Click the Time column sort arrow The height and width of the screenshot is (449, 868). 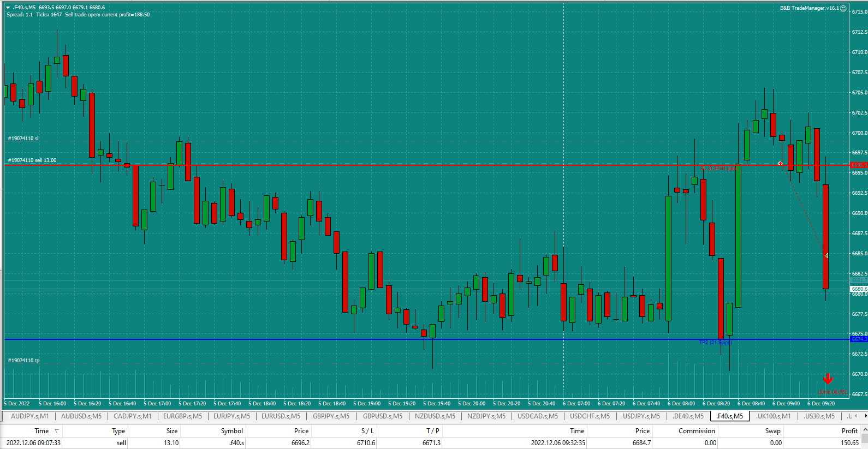pos(57,431)
